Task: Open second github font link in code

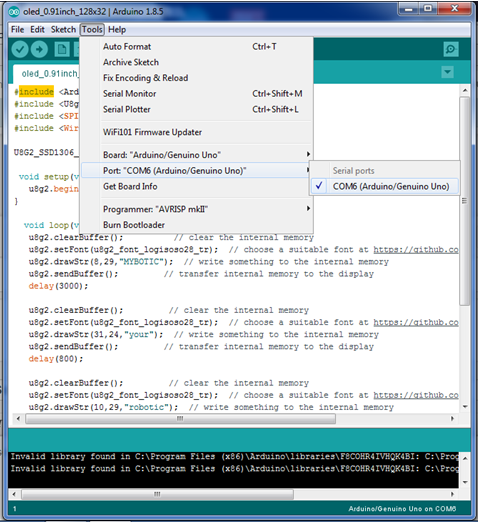Action: click(x=416, y=322)
